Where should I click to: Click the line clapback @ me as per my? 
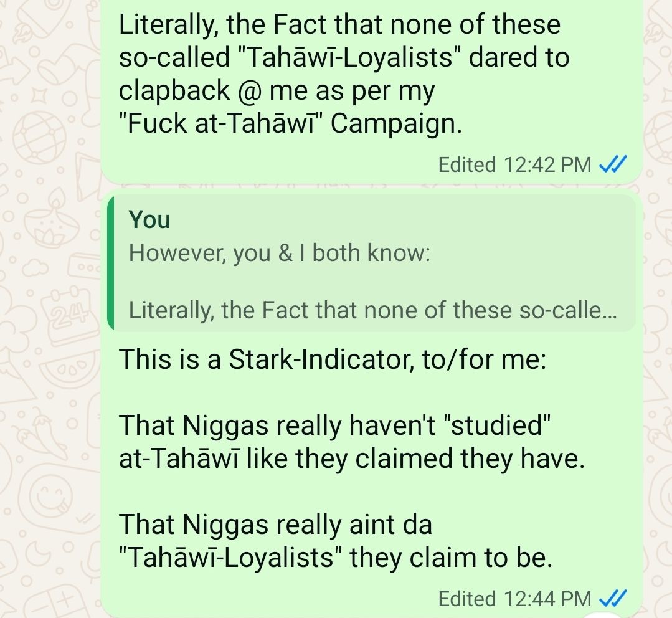[x=277, y=91]
